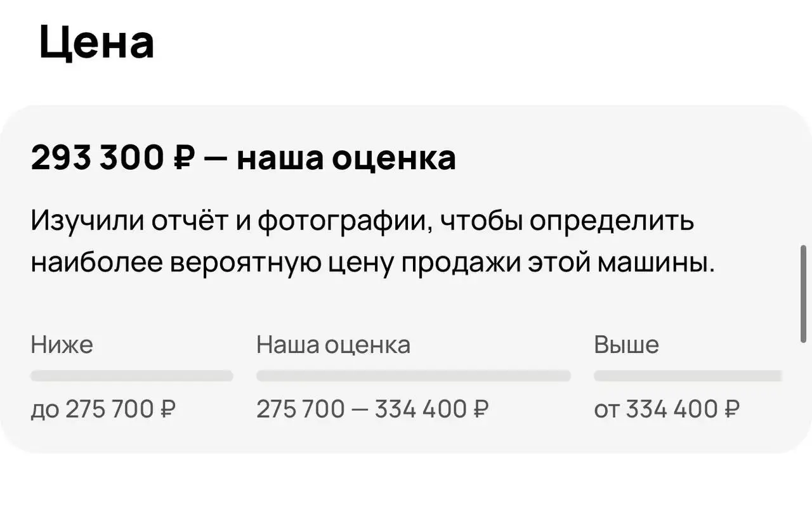
Task: Tap the "275 700 — 334 400 ₽" range value
Action: [372, 409]
